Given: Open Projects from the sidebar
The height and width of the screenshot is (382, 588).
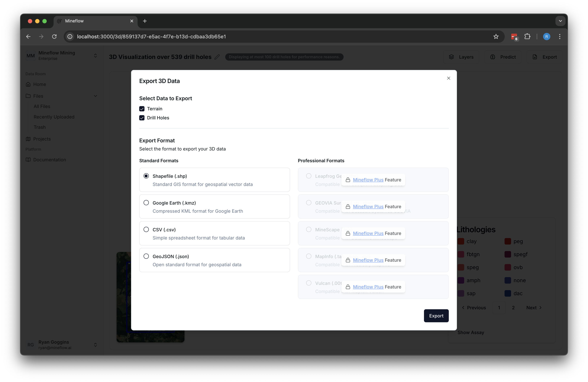Looking at the screenshot, I should (42, 139).
